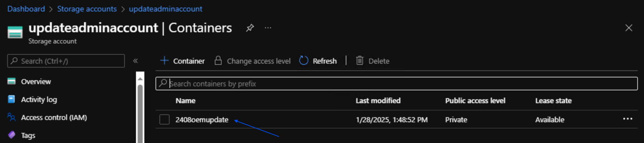Viewport: 644px width, 143px height.
Task: Open the 2408oemupdate container
Action: pyautogui.click(x=202, y=120)
